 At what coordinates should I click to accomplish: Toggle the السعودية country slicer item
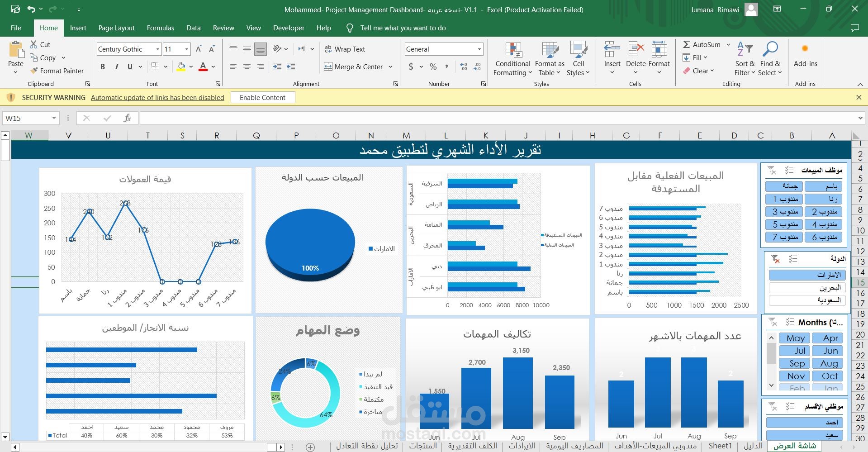[807, 300]
